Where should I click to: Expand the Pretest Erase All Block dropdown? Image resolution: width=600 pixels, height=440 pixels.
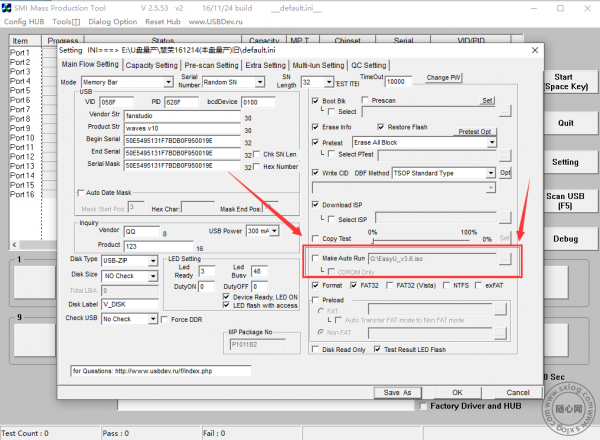(x=492, y=142)
